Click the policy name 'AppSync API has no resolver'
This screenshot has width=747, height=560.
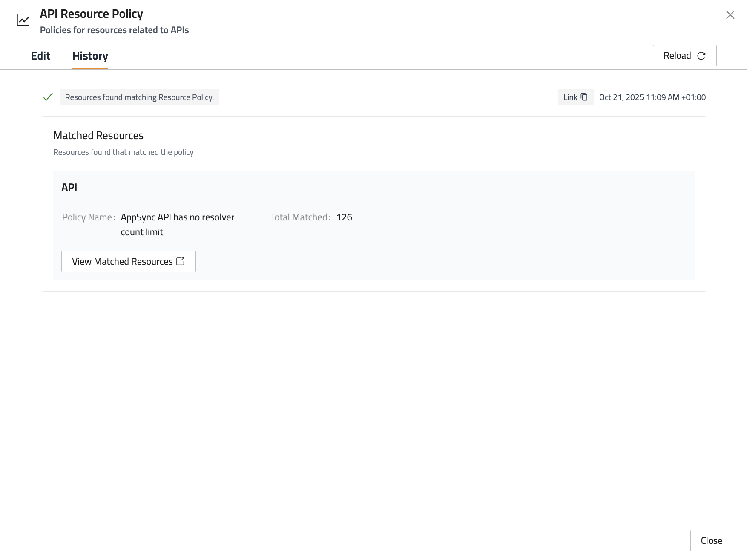pyautogui.click(x=177, y=217)
